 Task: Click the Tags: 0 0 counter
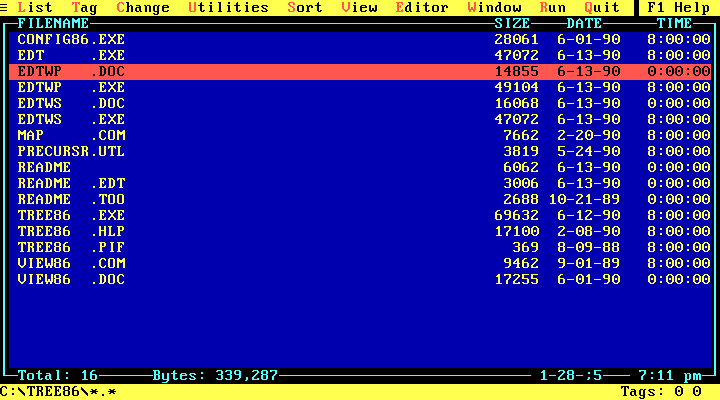click(661, 392)
